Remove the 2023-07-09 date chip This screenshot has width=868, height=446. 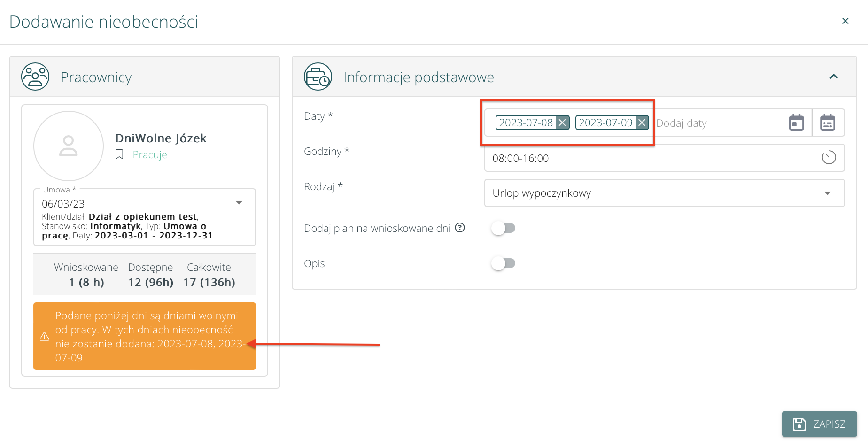[642, 123]
